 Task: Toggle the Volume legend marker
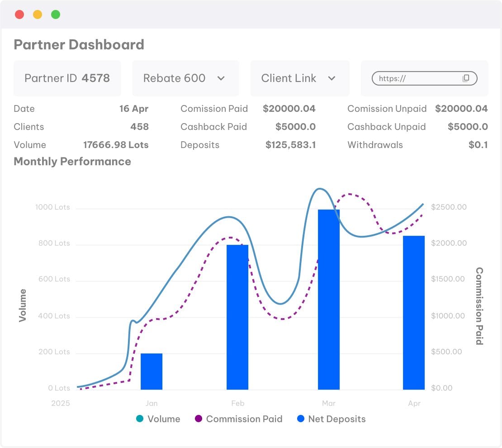pos(140,419)
